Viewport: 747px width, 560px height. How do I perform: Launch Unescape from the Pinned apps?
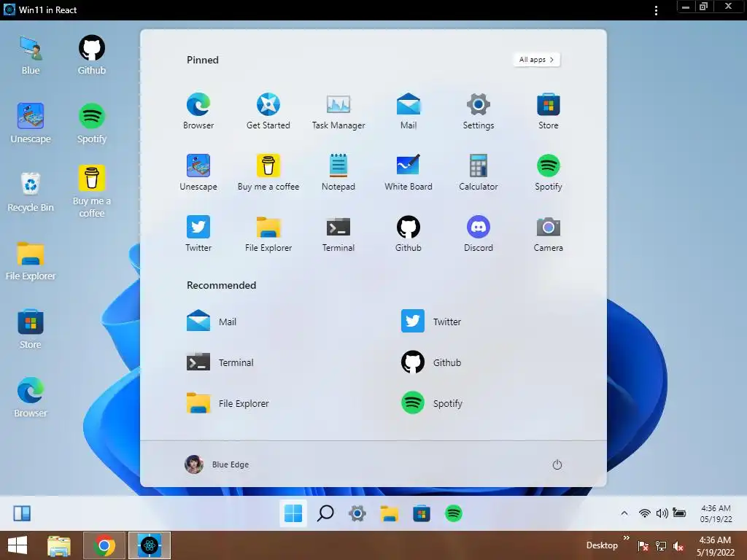click(198, 172)
